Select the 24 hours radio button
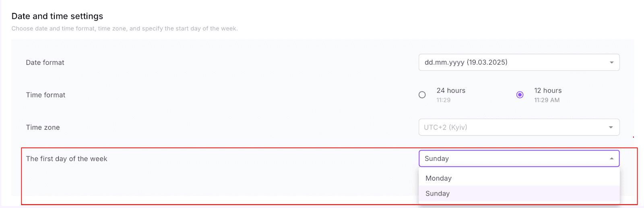The width and height of the screenshot is (644, 208). [x=422, y=95]
